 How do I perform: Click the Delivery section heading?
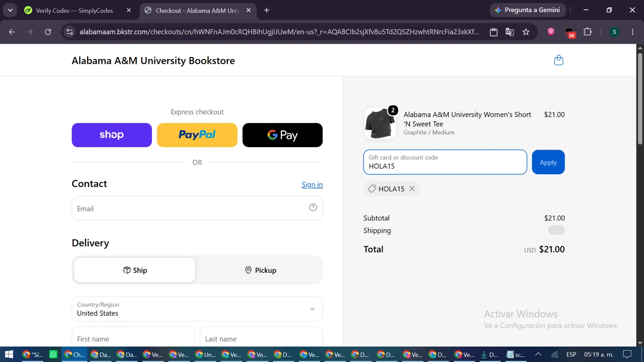tap(90, 243)
